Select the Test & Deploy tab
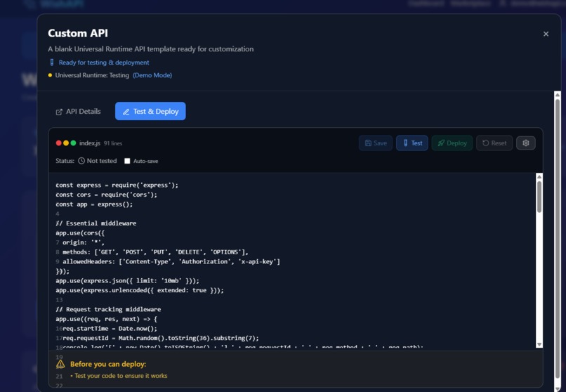 click(150, 111)
